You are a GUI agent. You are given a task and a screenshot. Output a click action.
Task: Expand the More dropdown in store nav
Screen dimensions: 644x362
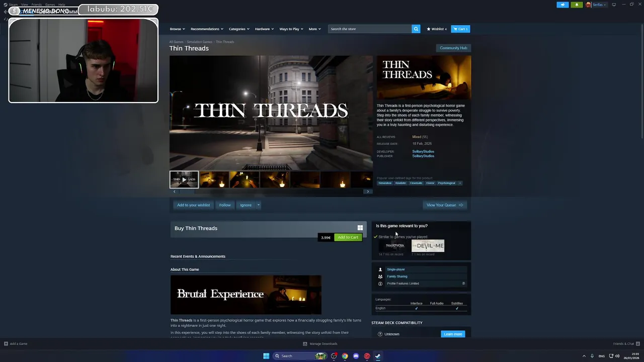tap(314, 29)
